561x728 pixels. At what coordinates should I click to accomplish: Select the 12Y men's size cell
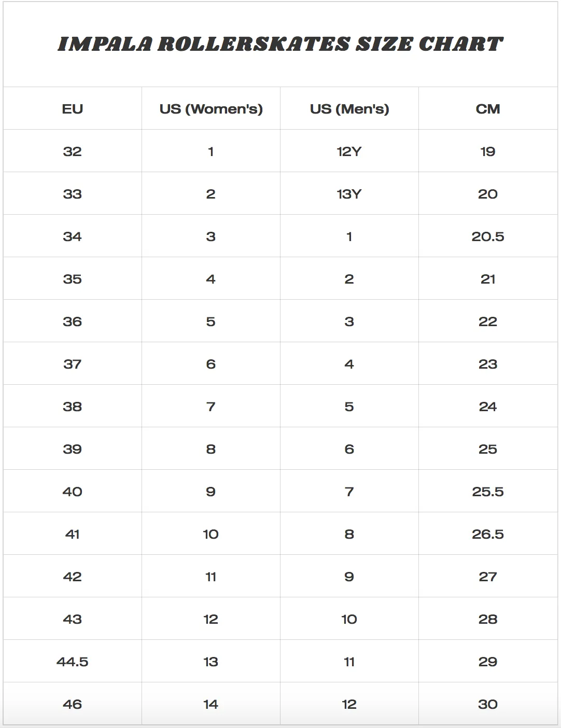[x=349, y=151]
